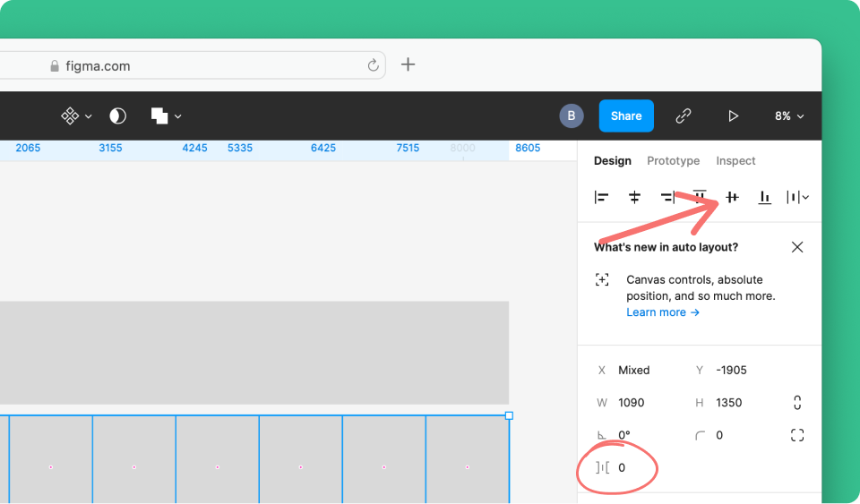Click the ruler value 8605
This screenshot has width=860, height=504.
tap(528, 148)
